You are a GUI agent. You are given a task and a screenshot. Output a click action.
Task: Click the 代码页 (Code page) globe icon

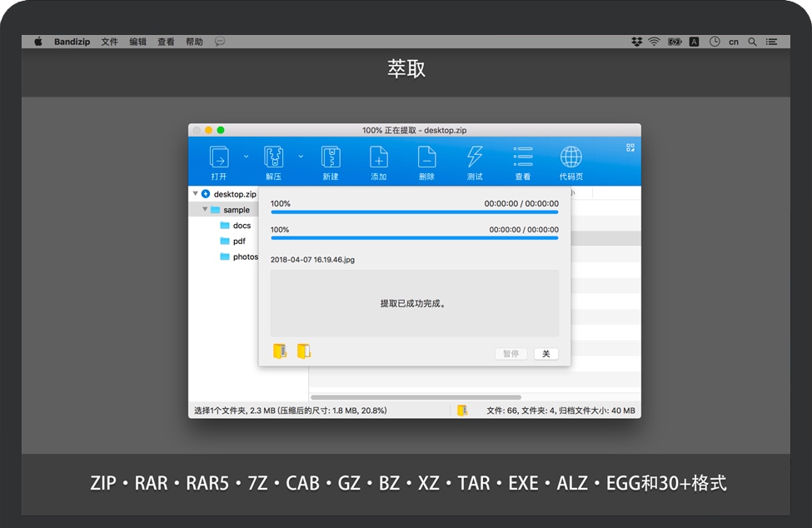click(570, 157)
